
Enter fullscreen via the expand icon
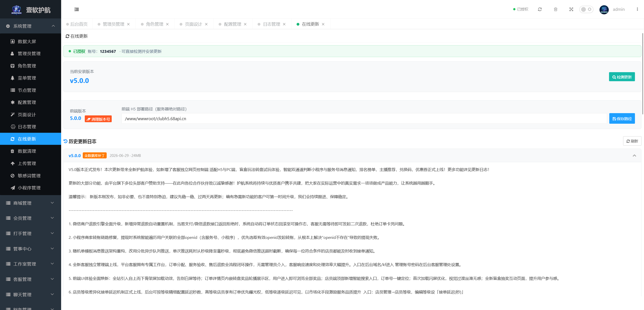(571, 9)
